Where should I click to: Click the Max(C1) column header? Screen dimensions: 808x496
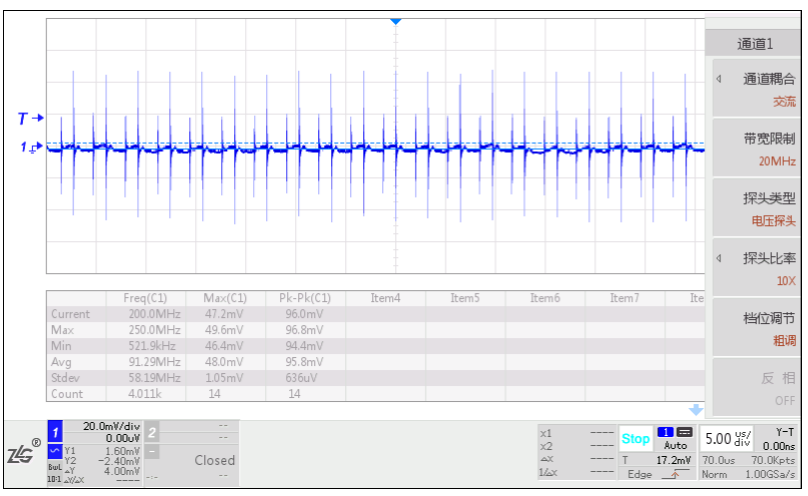tap(225, 298)
